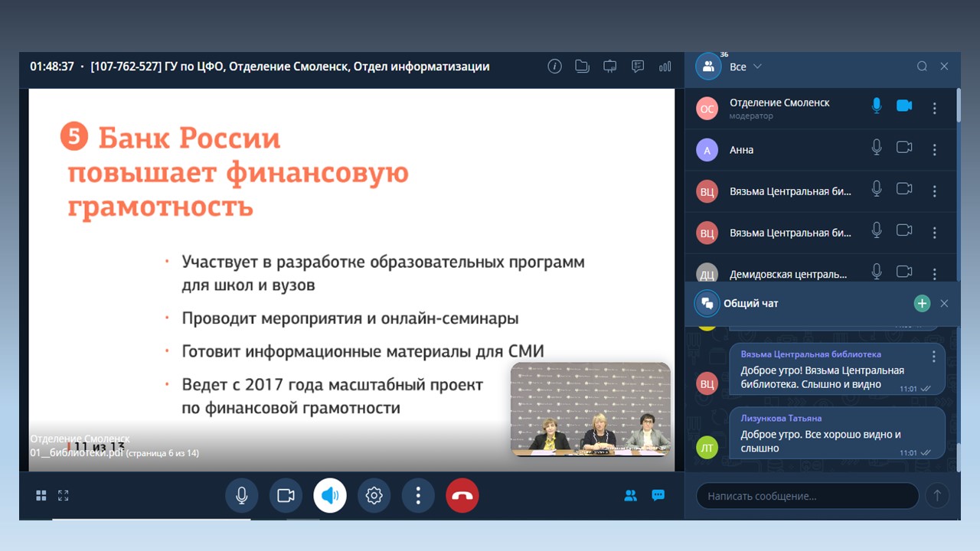980x551 pixels.
Task: Focus the 'Написать сообщение...' input field
Action: click(x=807, y=496)
